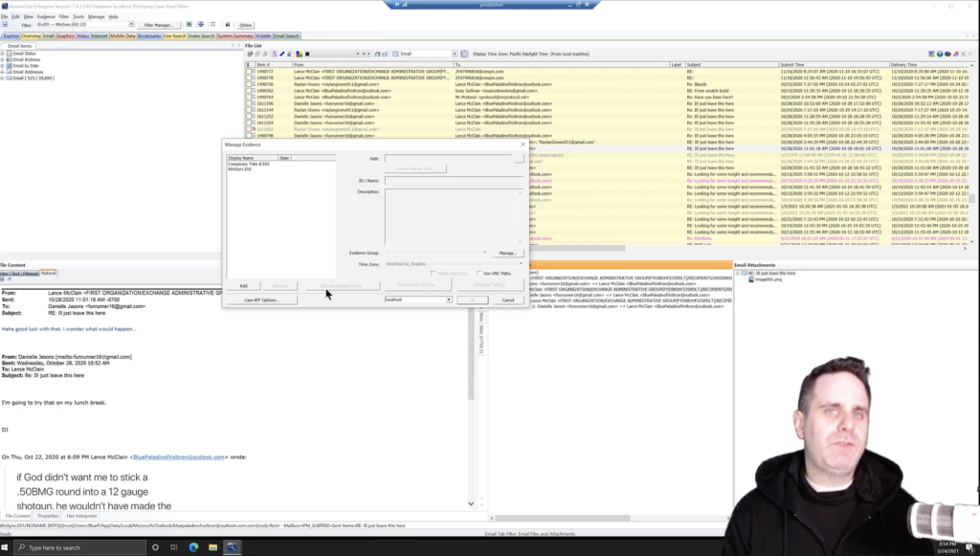The image size is (980, 556).
Task: Select WinSync.E01 in the evidence list
Action: point(240,169)
